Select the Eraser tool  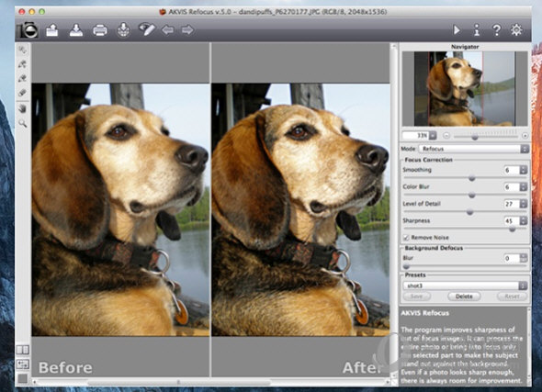tap(23, 93)
